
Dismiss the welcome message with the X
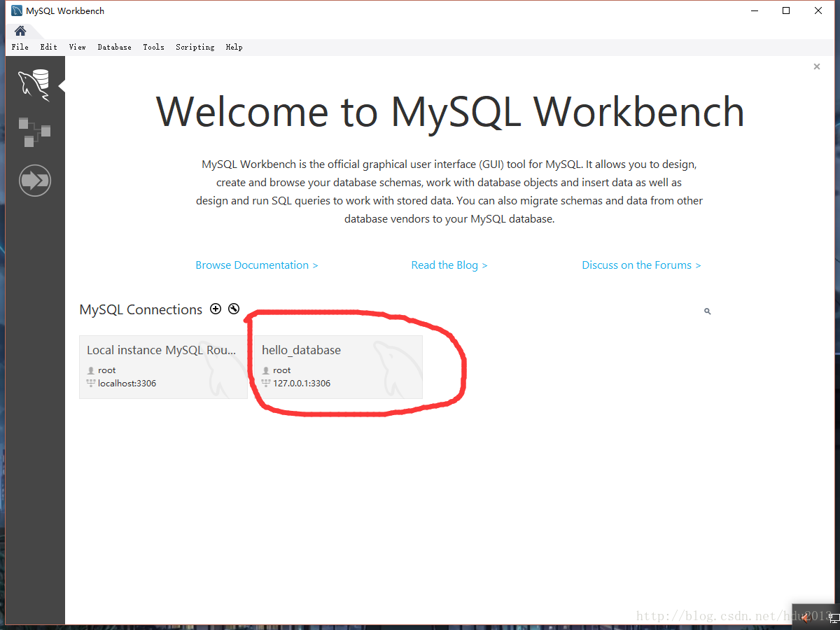point(816,66)
